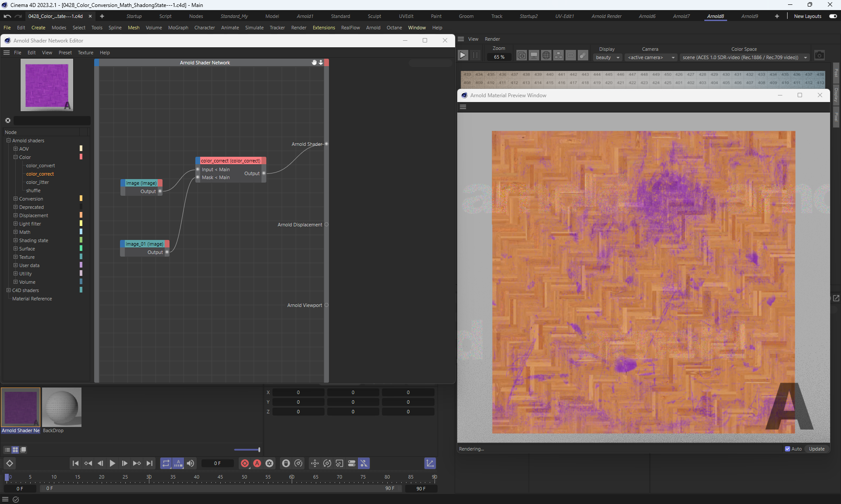Collapse the Color shader category

[16, 157]
